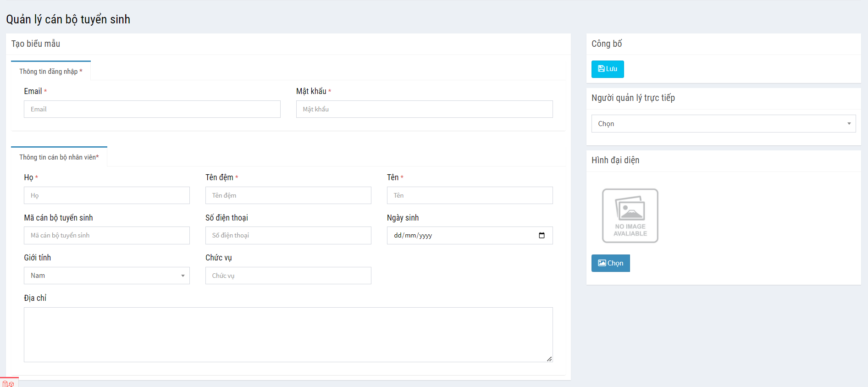Click the debug toolbar icon at bottom-left

pyautogui.click(x=8, y=383)
